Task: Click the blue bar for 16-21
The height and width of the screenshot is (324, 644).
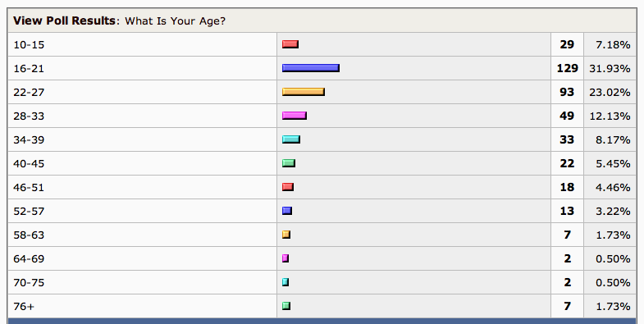Action: click(311, 68)
